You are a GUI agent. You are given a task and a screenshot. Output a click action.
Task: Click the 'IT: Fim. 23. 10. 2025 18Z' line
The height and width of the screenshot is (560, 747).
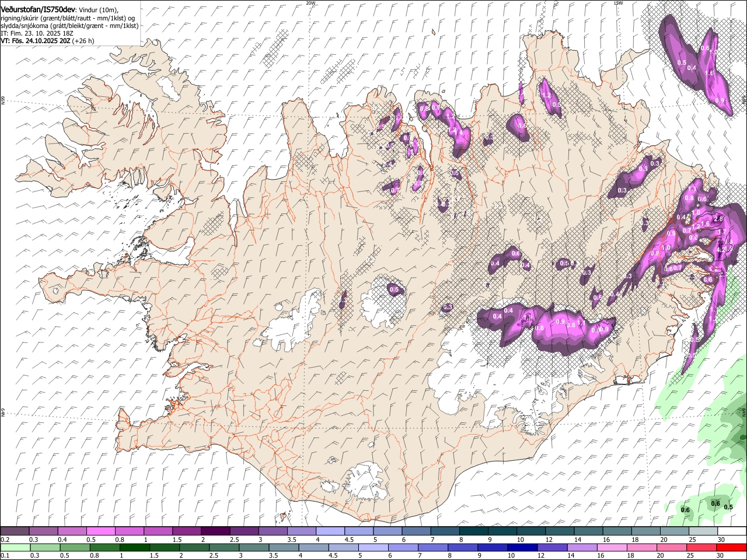click(37, 33)
